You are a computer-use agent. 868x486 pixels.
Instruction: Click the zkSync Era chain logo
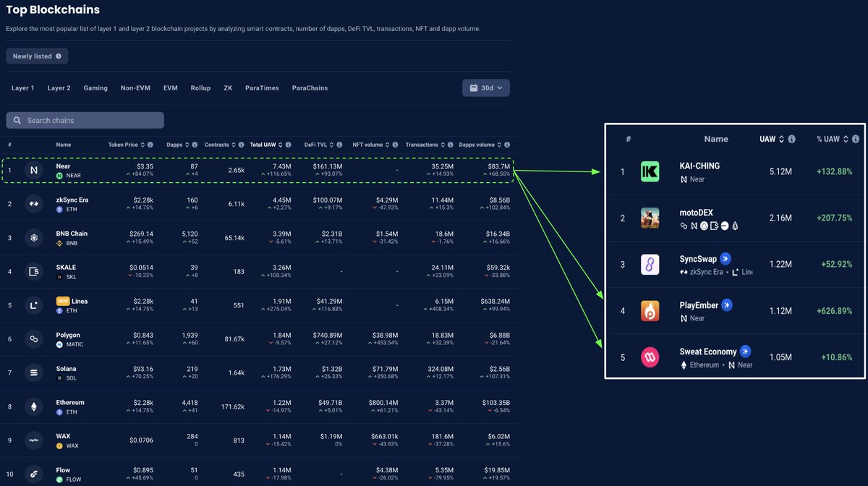pos(33,204)
